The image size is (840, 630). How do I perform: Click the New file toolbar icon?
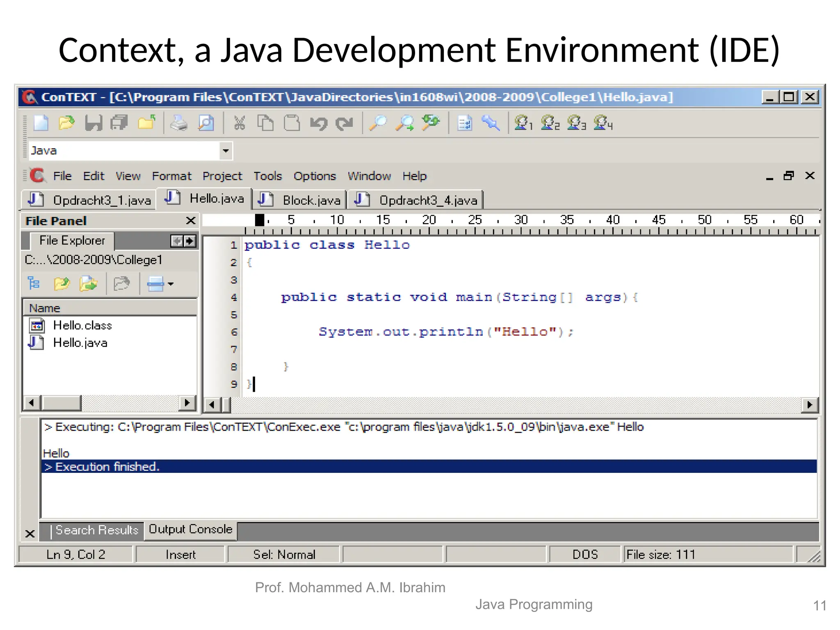tap(41, 123)
